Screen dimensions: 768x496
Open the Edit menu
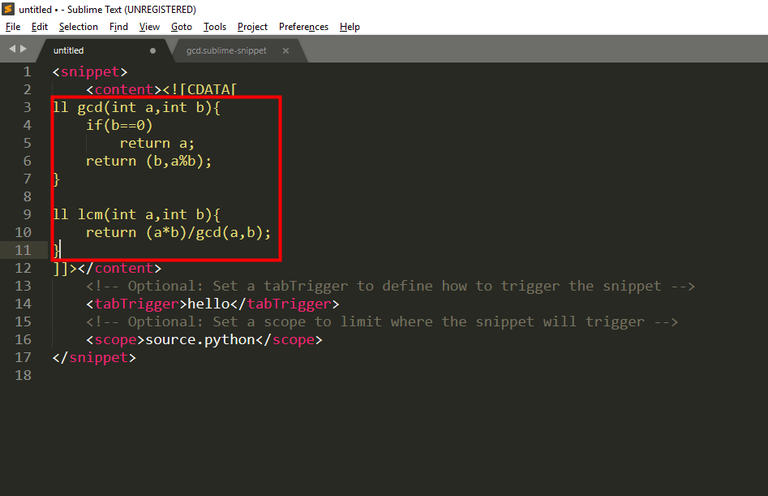click(x=39, y=27)
